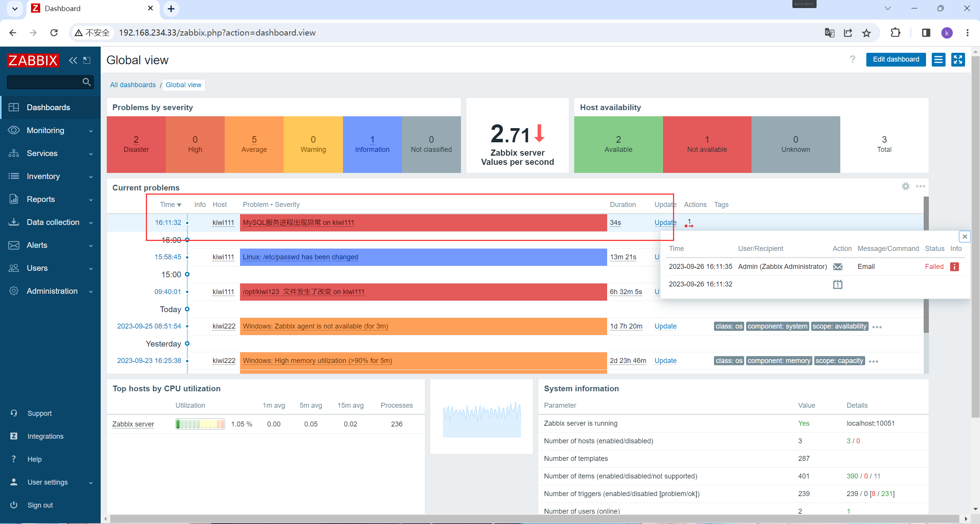Open the Support link
The width and height of the screenshot is (980, 524).
coord(39,413)
